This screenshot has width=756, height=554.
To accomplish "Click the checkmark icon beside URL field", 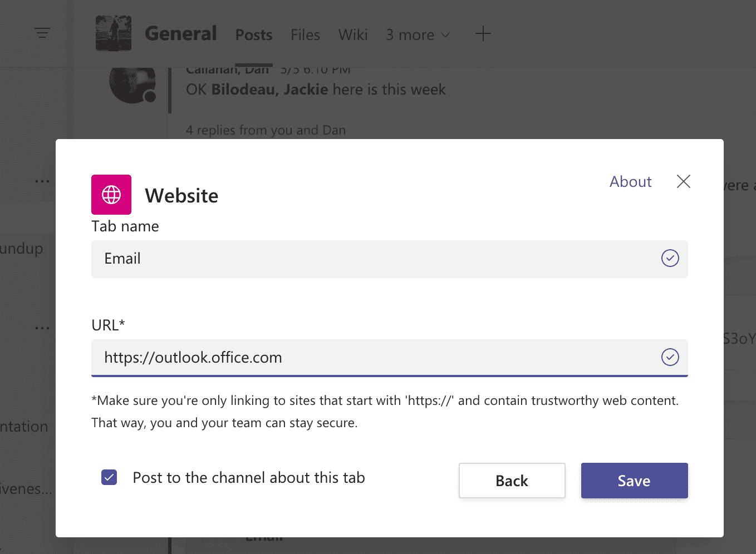I will point(670,358).
